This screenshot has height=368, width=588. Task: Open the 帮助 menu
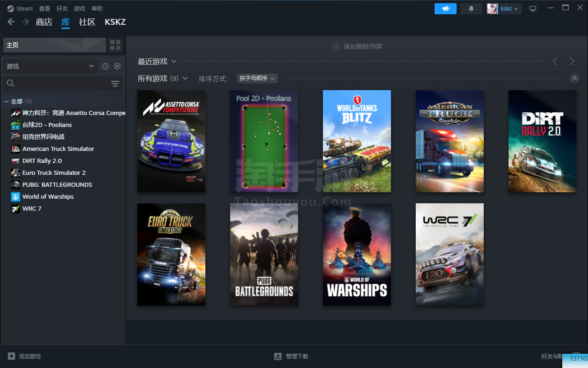(x=97, y=8)
